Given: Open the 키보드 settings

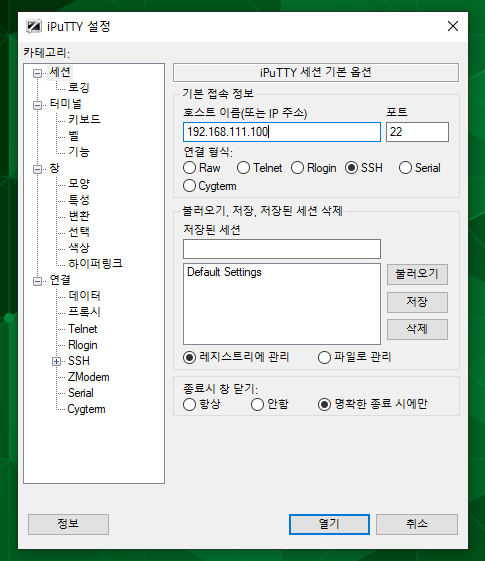Looking at the screenshot, I should click(84, 119).
